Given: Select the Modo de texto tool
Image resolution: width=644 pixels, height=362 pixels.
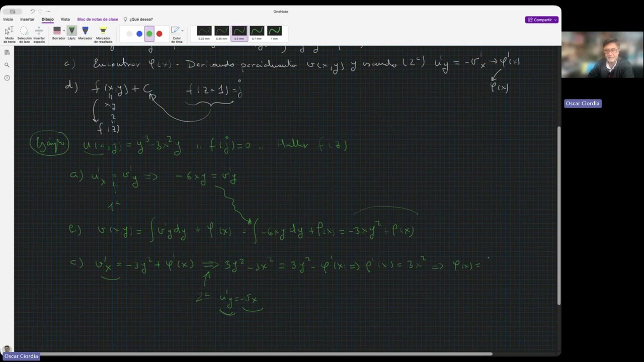Looking at the screenshot, I should [9, 34].
